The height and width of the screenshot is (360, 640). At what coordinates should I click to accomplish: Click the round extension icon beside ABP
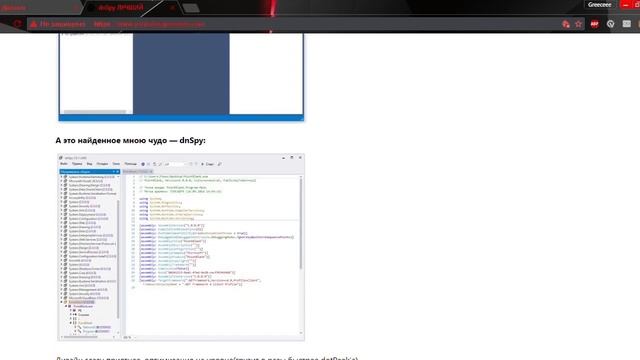point(610,24)
